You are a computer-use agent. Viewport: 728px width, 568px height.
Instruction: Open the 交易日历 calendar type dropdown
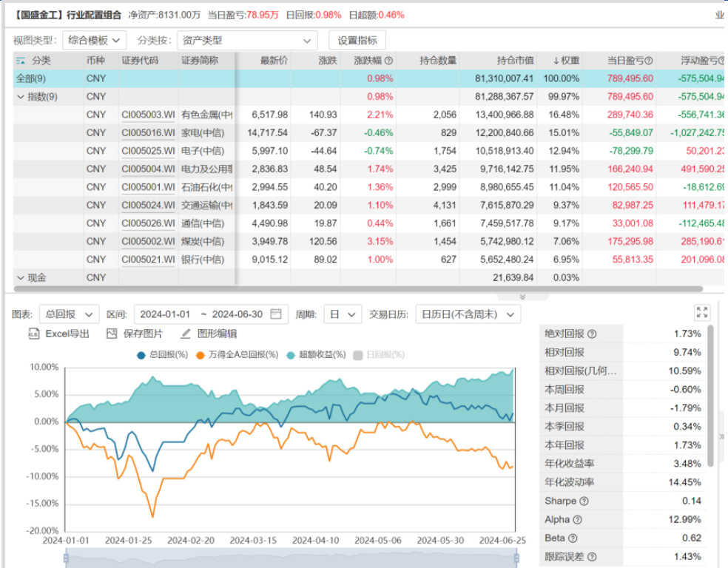click(x=468, y=314)
